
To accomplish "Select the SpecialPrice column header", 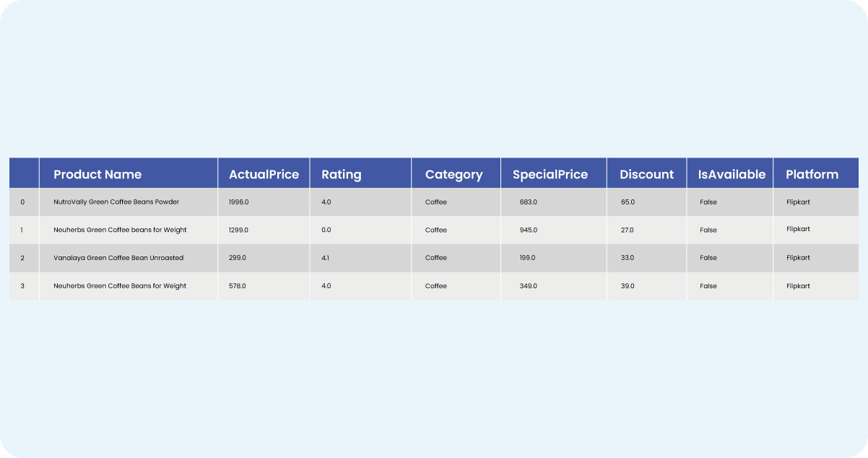I will click(550, 174).
